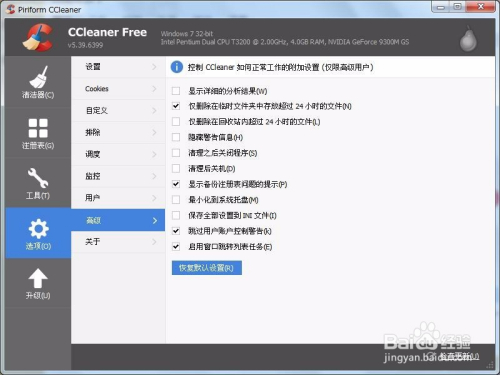Switch to the 自定义 tab
Viewport: 500px width, 375px height.
coord(118,110)
